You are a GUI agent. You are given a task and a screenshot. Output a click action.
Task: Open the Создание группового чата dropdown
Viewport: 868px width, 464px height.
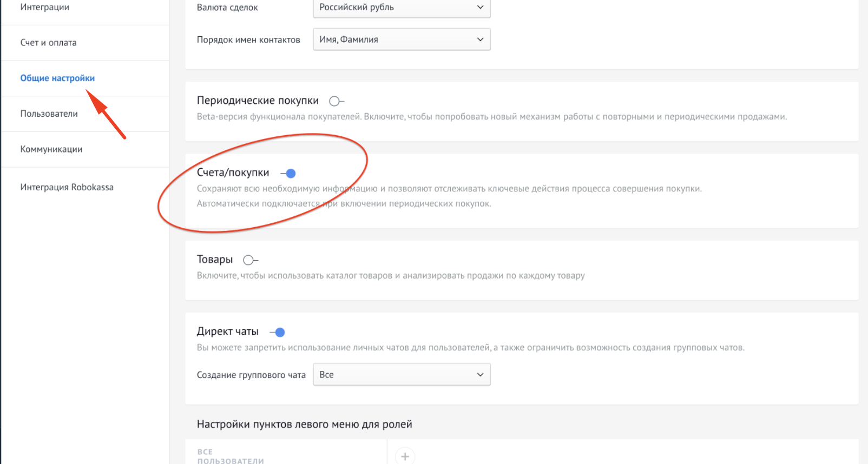tap(402, 375)
